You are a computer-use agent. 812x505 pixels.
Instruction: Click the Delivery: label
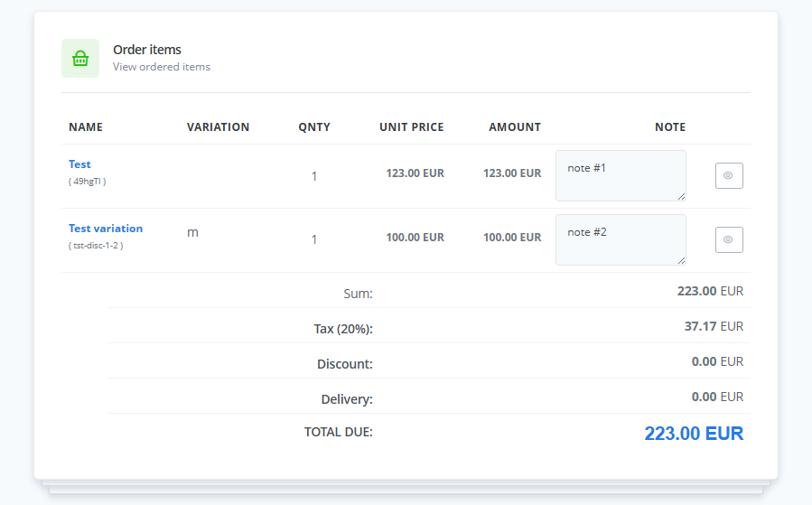click(x=347, y=399)
